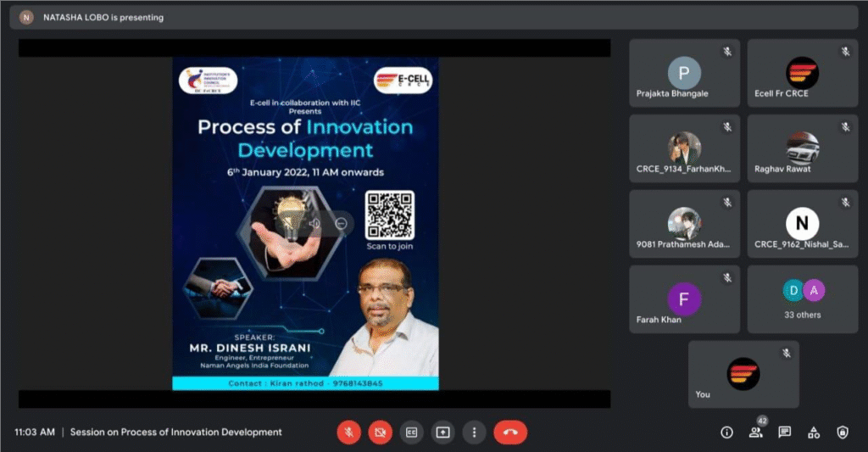Click the minus icon on the presentation
868x452 pixels.
[x=341, y=224]
